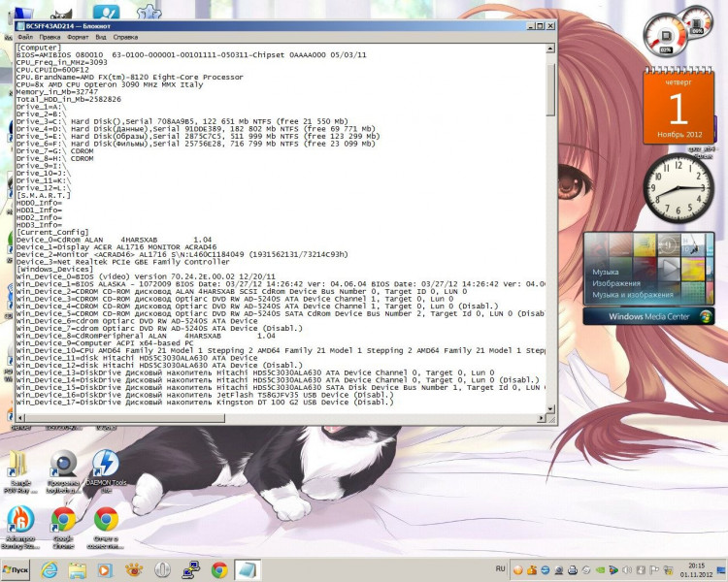Click the webcam tray icon
Screen dimensions: 728x582
coord(559,569)
